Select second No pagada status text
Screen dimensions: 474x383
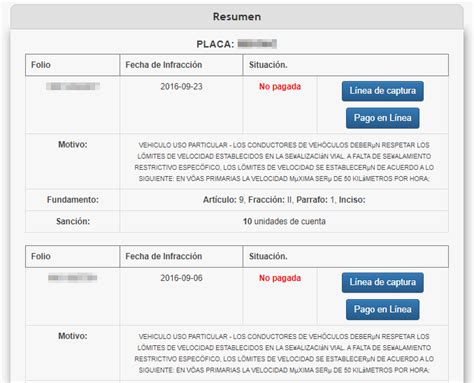pos(280,278)
